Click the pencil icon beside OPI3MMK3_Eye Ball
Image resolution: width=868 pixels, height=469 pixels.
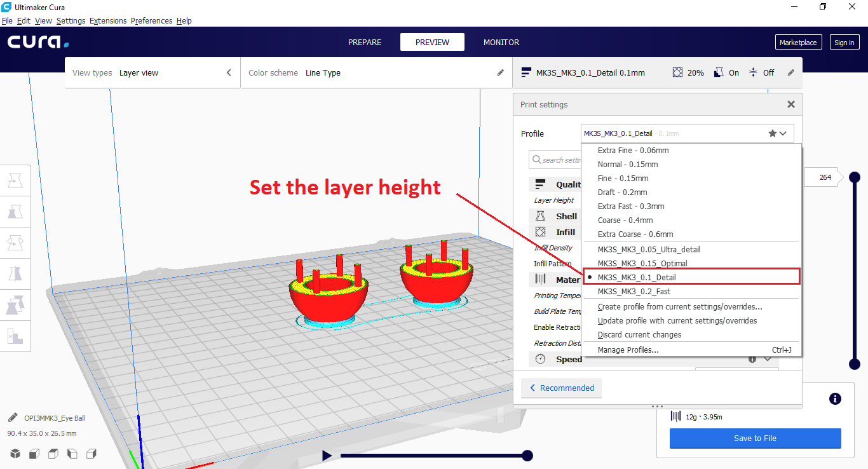pyautogui.click(x=13, y=418)
